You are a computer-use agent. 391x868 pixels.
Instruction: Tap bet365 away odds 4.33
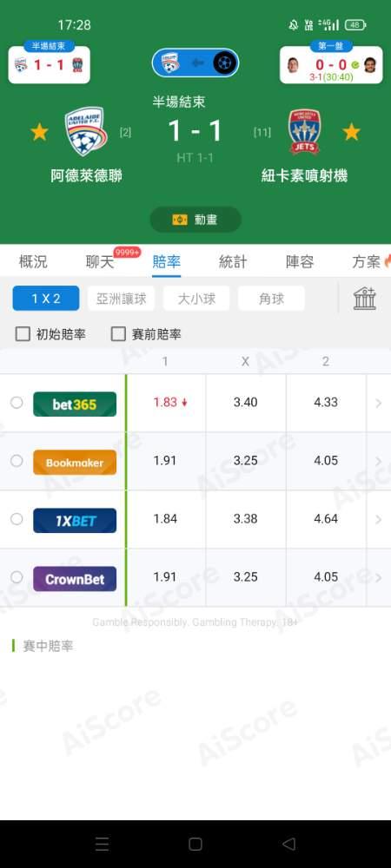[326, 403]
